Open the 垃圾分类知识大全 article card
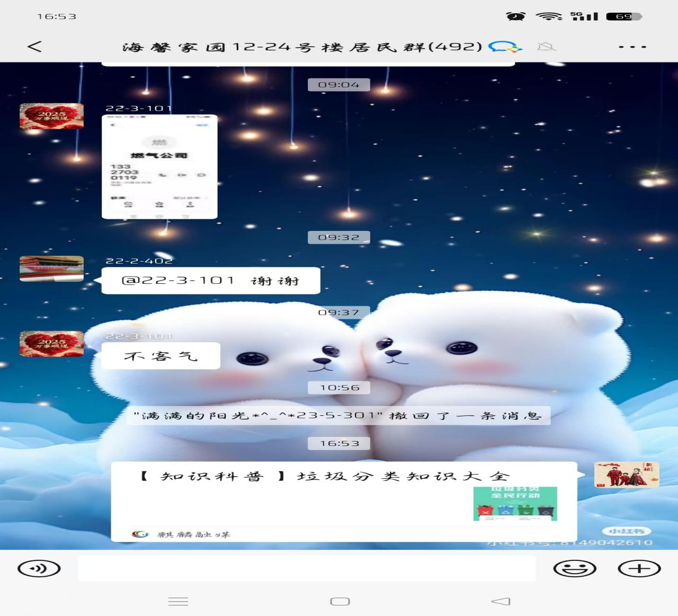 344,502
